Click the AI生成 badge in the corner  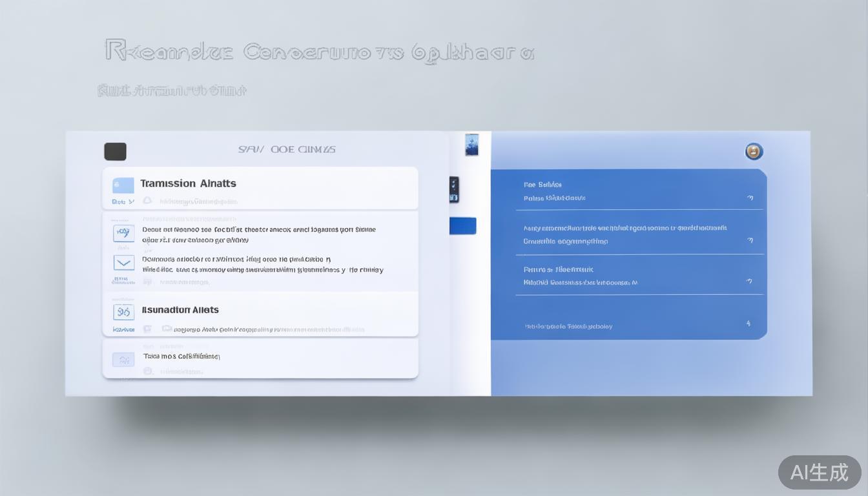point(819,472)
